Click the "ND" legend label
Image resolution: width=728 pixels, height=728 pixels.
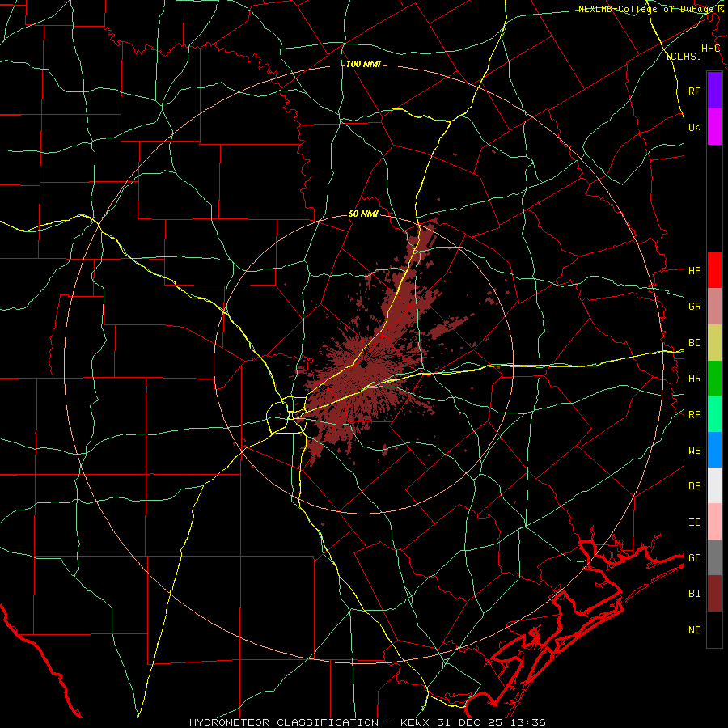tap(694, 630)
